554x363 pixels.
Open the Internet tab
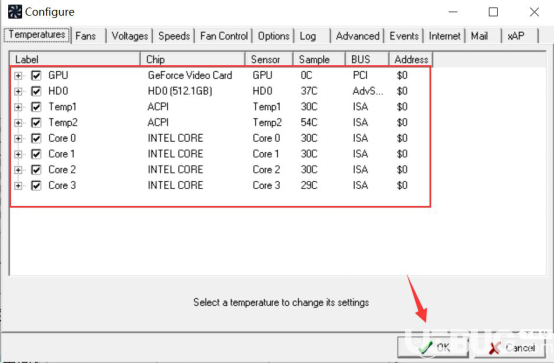[444, 36]
